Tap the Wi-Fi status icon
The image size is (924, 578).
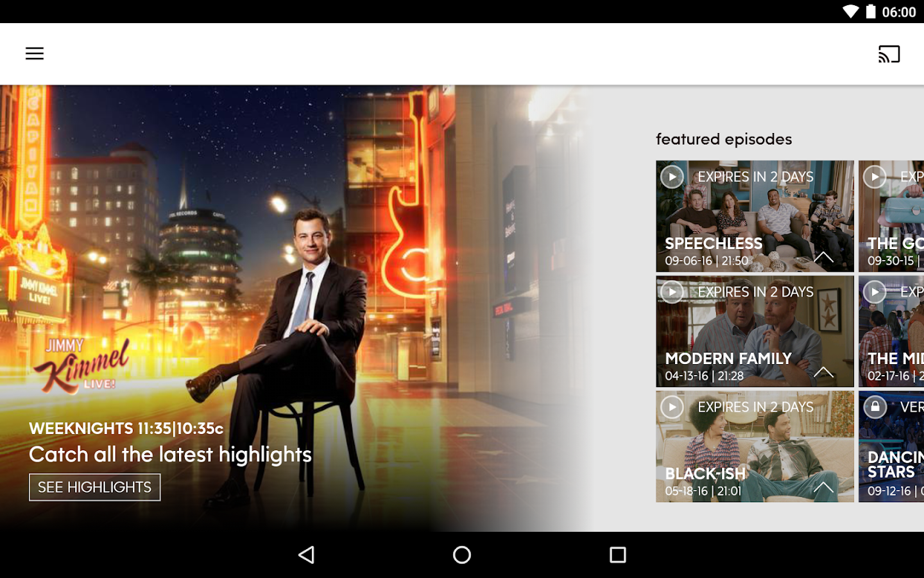pos(850,12)
